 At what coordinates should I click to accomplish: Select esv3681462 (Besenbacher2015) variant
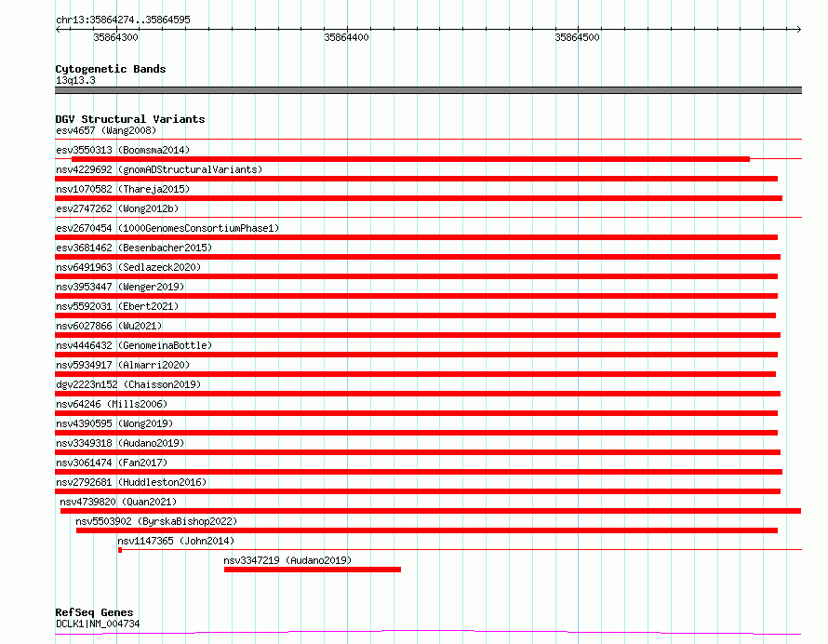point(134,248)
